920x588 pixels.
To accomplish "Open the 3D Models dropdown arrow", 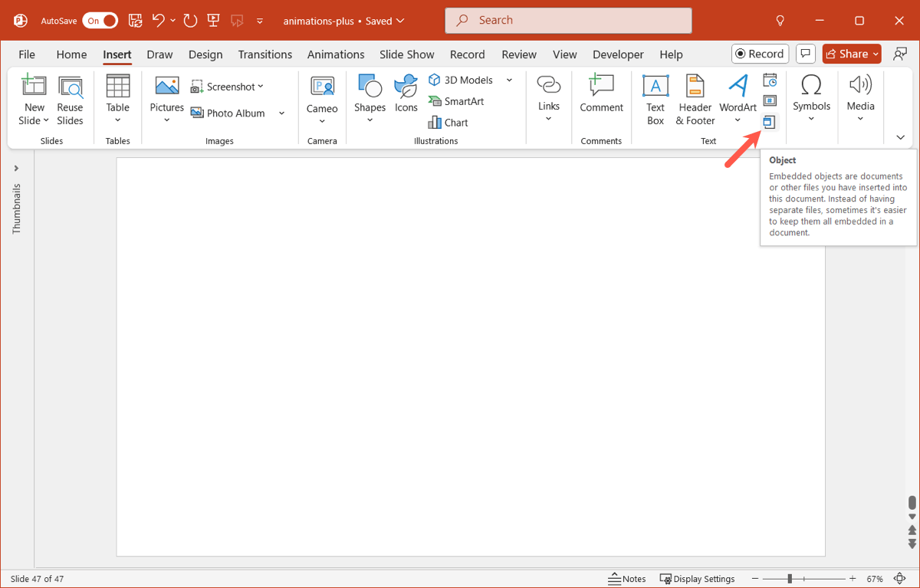I will [509, 80].
